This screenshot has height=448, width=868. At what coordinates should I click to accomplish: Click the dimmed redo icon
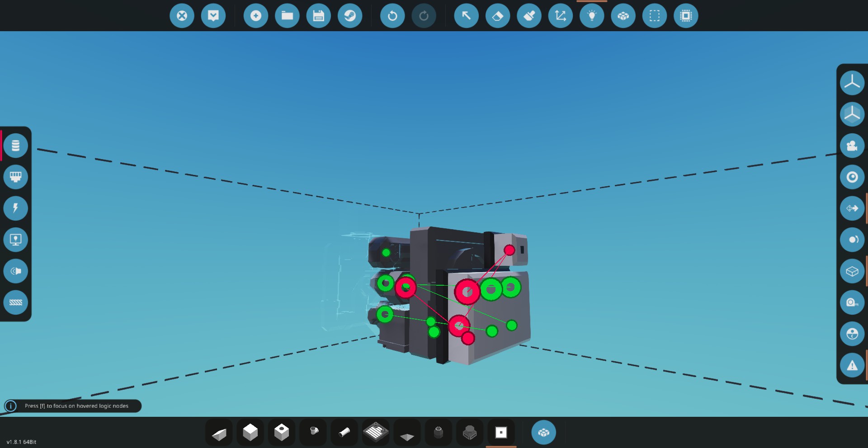(x=424, y=16)
